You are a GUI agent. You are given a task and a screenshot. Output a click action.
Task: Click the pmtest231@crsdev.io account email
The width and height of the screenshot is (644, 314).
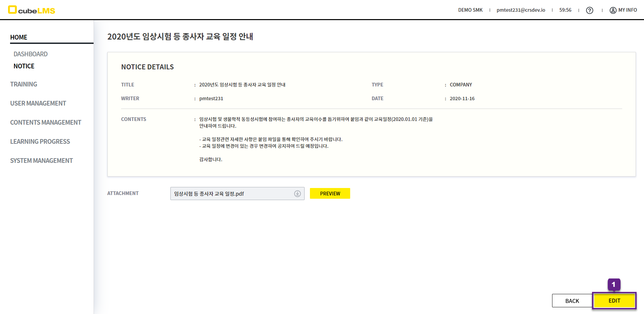pos(521,10)
